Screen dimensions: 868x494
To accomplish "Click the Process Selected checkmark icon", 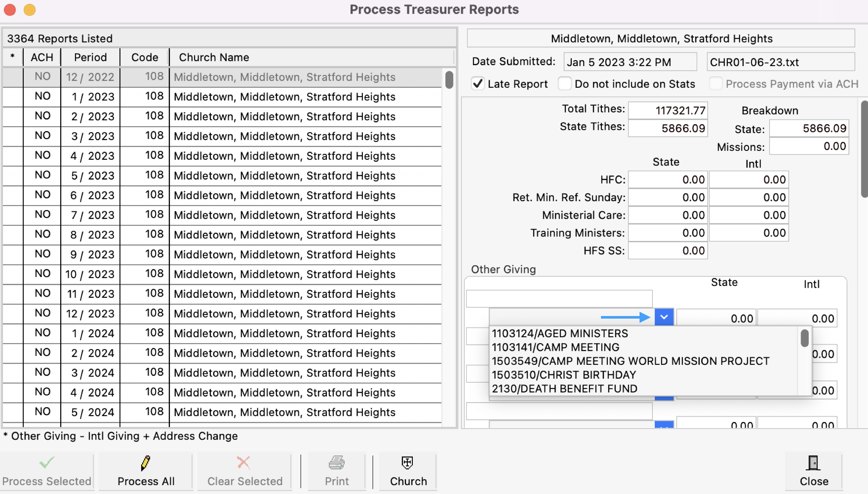I will point(47,463).
